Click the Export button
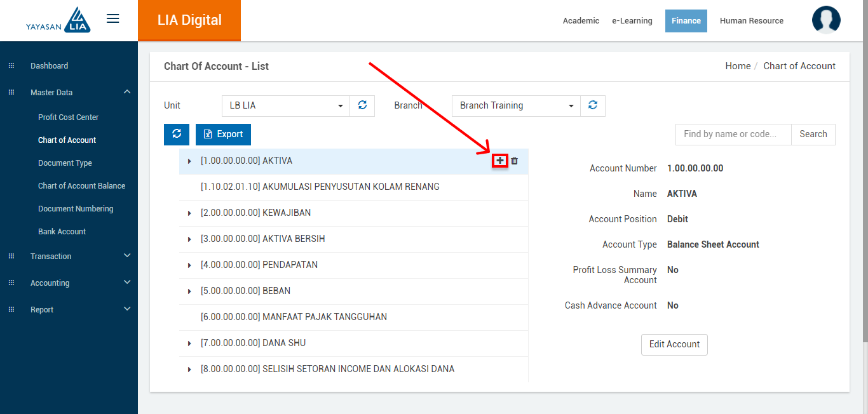This screenshot has width=868, height=414. coord(223,134)
